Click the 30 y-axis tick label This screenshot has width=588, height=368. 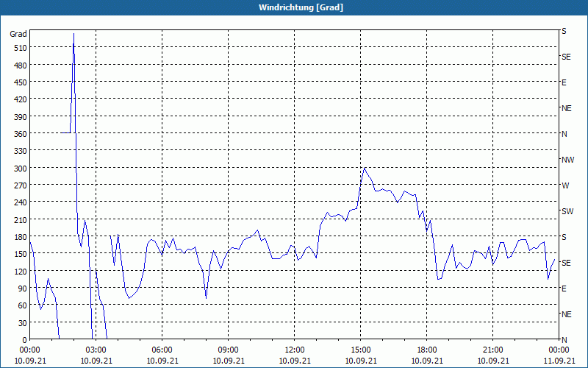tap(23, 323)
